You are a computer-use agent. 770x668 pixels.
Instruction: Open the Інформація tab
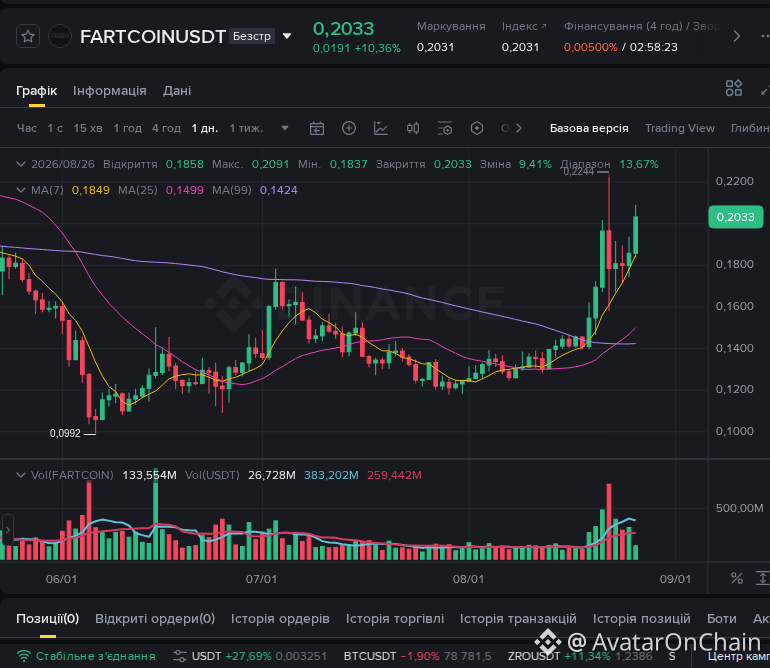click(110, 91)
